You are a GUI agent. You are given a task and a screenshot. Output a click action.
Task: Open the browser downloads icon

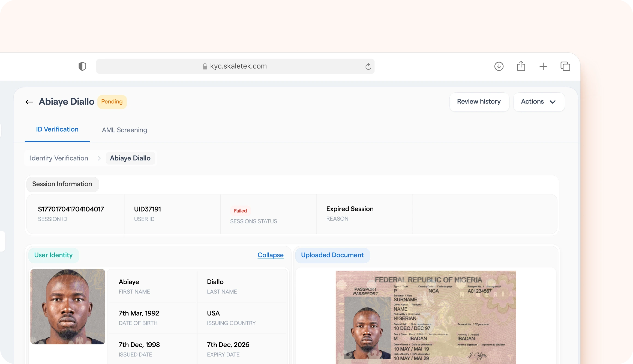pos(499,66)
